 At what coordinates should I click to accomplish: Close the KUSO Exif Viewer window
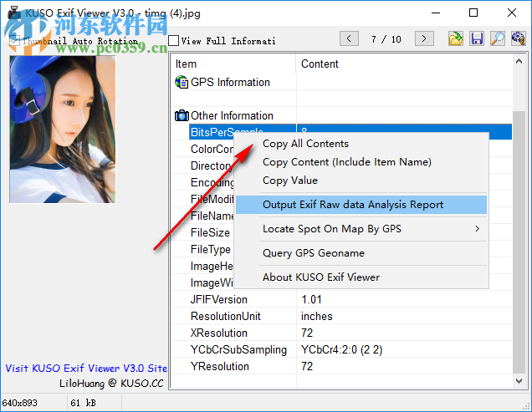pyautogui.click(x=512, y=13)
